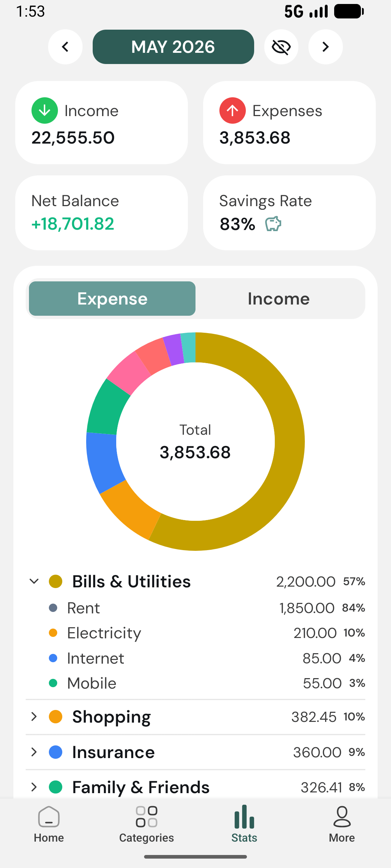The image size is (391, 868).
Task: Tap the Shopping amount 382.45
Action: coord(314,717)
